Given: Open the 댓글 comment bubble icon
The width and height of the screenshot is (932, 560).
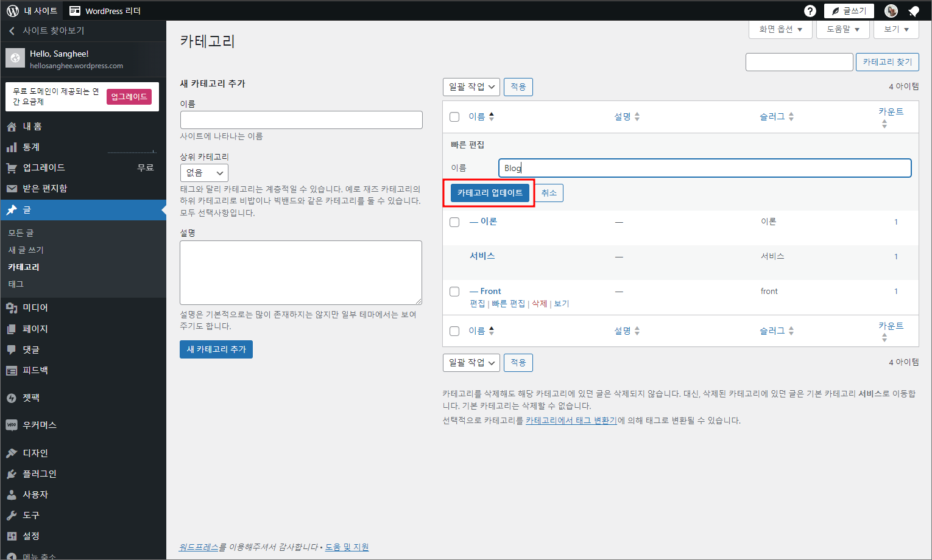Looking at the screenshot, I should pyautogui.click(x=12, y=349).
